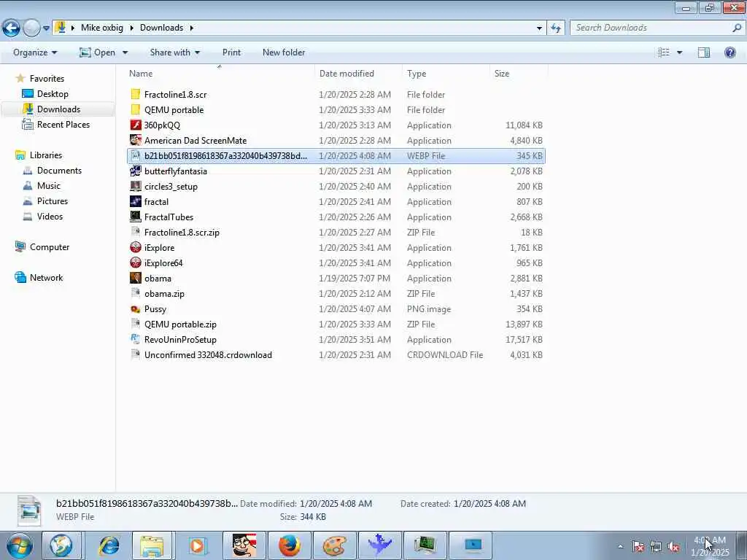Click the Help question mark icon

click(729, 52)
